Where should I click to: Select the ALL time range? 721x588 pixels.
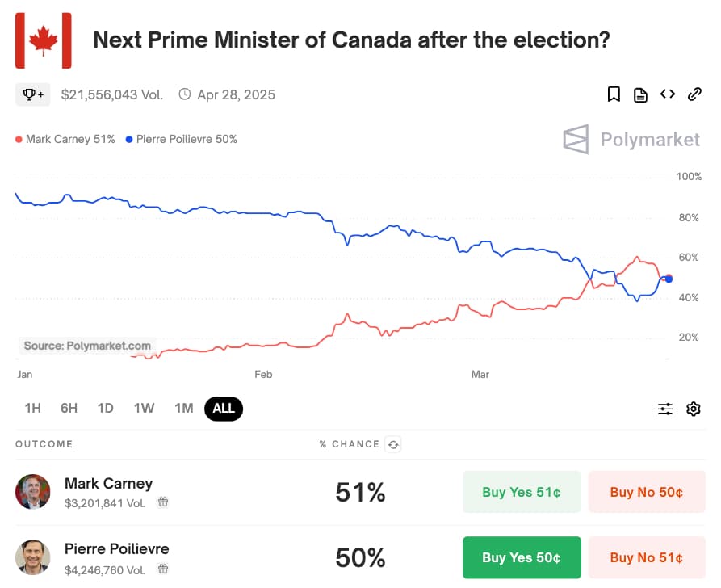224,408
